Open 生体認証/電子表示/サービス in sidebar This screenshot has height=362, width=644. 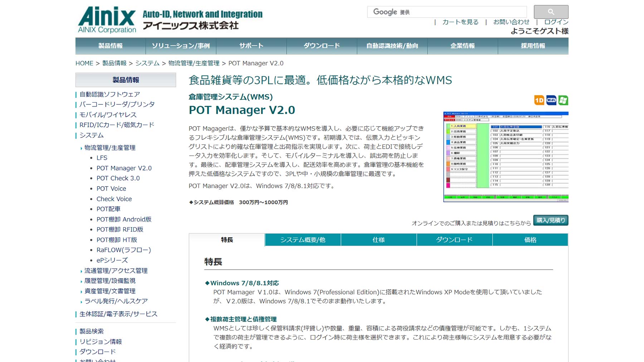(x=118, y=314)
